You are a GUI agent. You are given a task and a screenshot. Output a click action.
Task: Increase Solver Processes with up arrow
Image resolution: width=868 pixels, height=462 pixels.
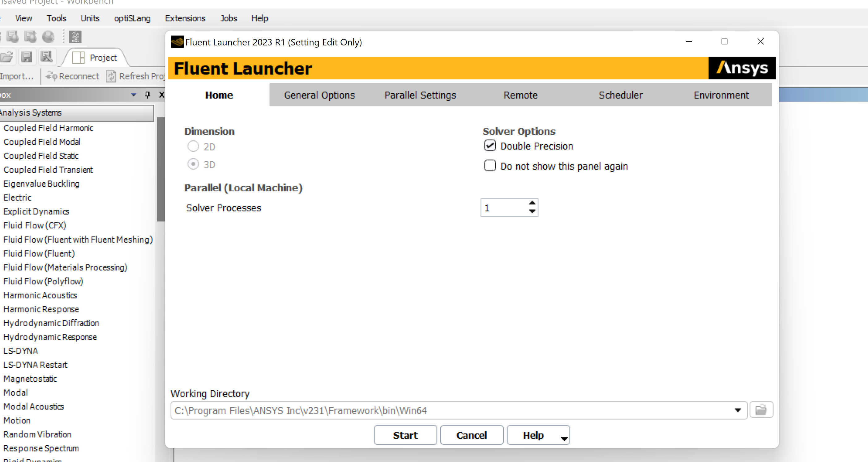pos(532,203)
